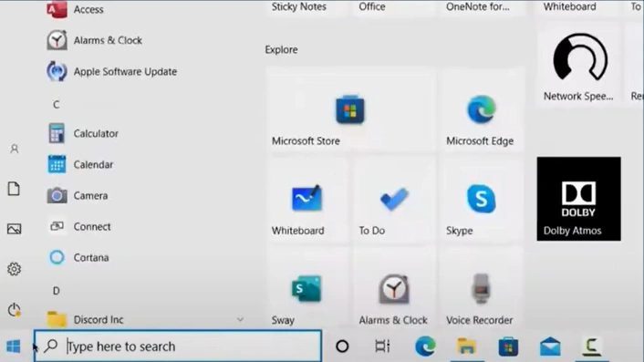Screen dimensions: 644x362
Task: Open Power options in Start sidebar
Action: coord(14,309)
